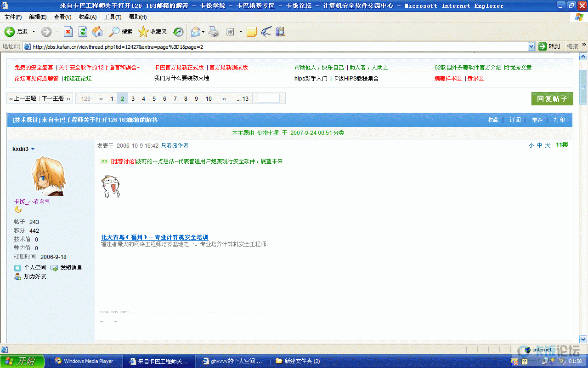
Task: Click the previous page ‹‹ arrow
Action: pos(101,98)
